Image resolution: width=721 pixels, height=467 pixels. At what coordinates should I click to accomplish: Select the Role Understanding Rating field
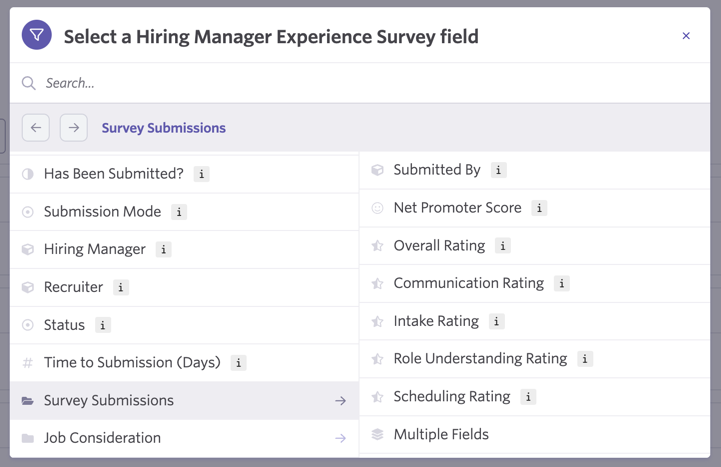pyautogui.click(x=535, y=359)
